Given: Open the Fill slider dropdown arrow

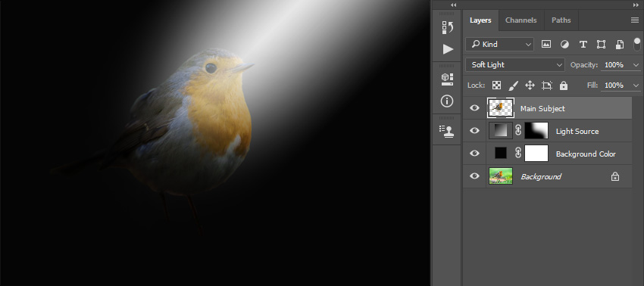Looking at the screenshot, I should pos(636,85).
